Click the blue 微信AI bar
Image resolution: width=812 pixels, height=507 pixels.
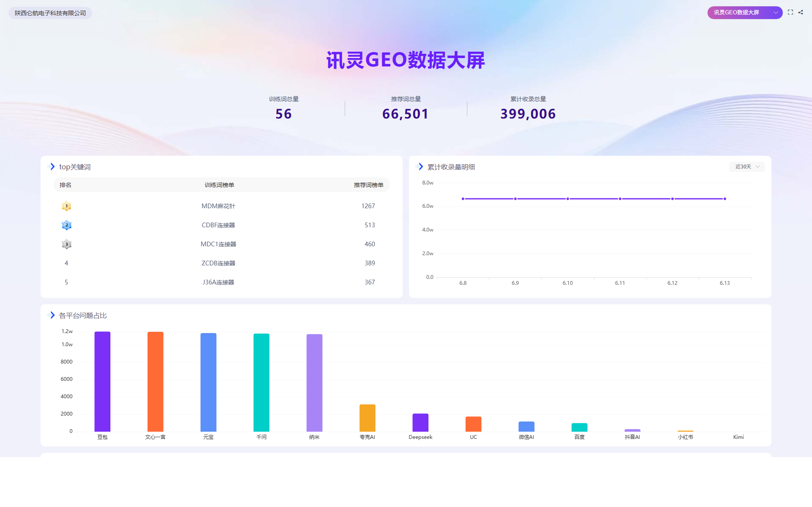527,427
